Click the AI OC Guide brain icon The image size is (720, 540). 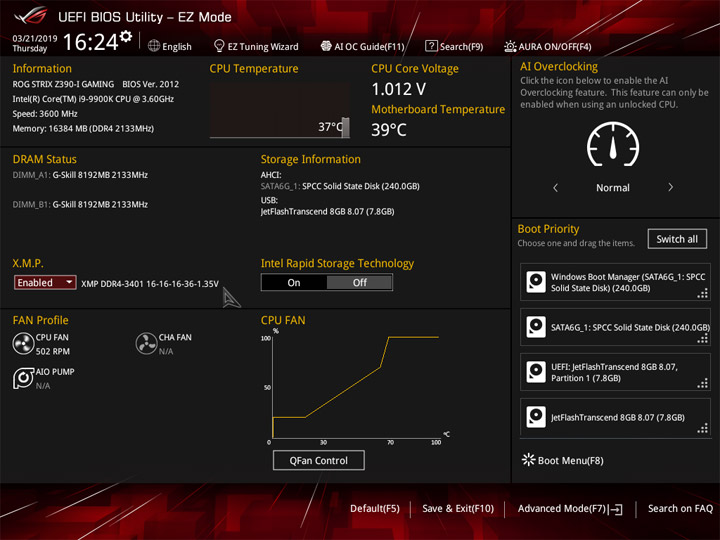point(326,46)
